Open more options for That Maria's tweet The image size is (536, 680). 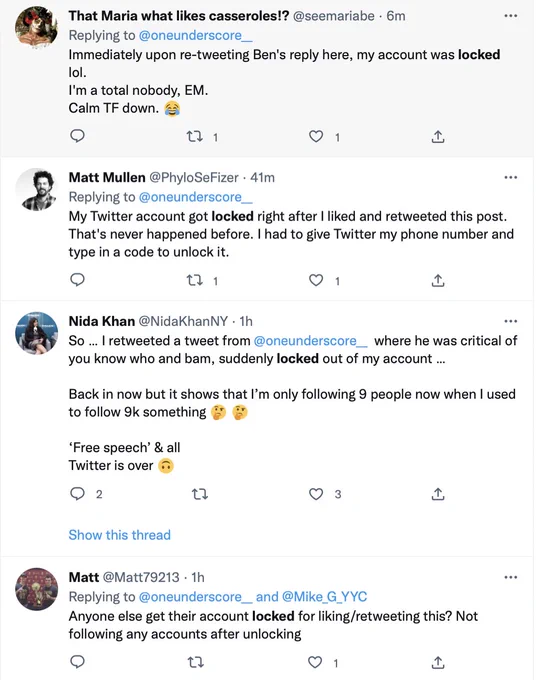pyautogui.click(x=511, y=16)
